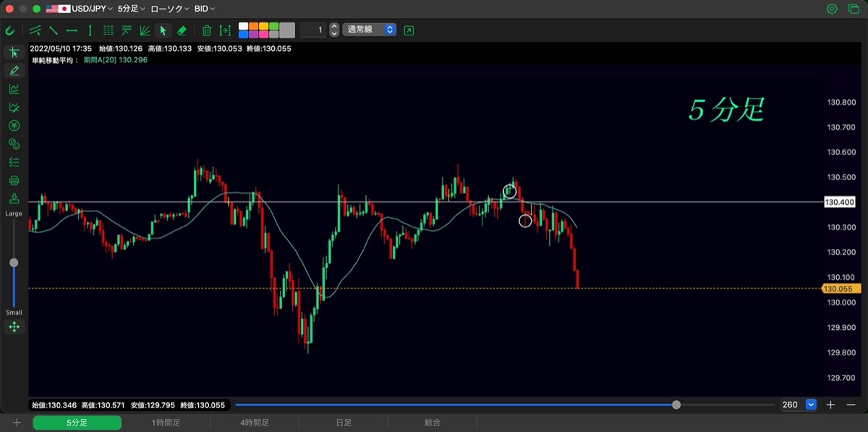Screen dimensions: 868x432
Task: Open the BID price type dropdown
Action: click(205, 9)
